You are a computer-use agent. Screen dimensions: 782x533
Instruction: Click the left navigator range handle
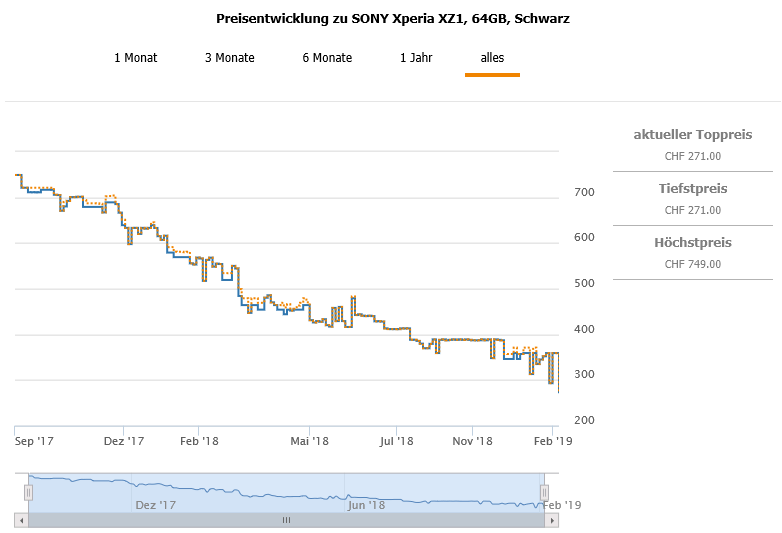(29, 492)
